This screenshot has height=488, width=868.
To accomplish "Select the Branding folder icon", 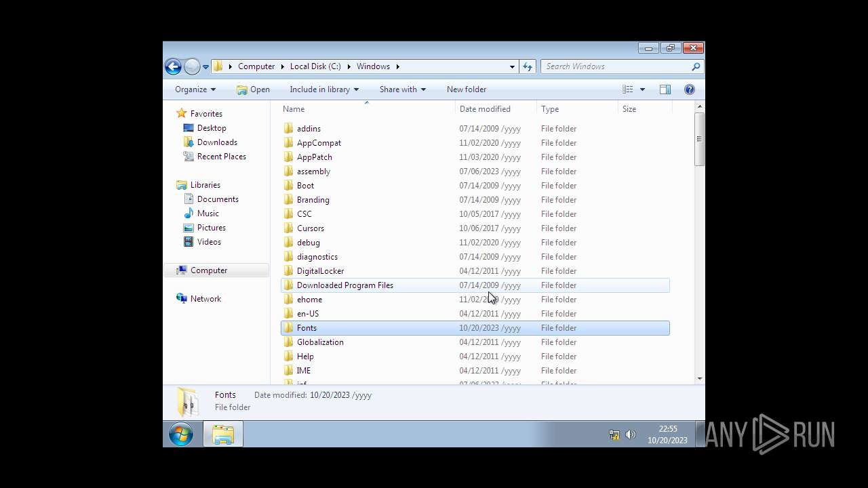I will coord(288,200).
